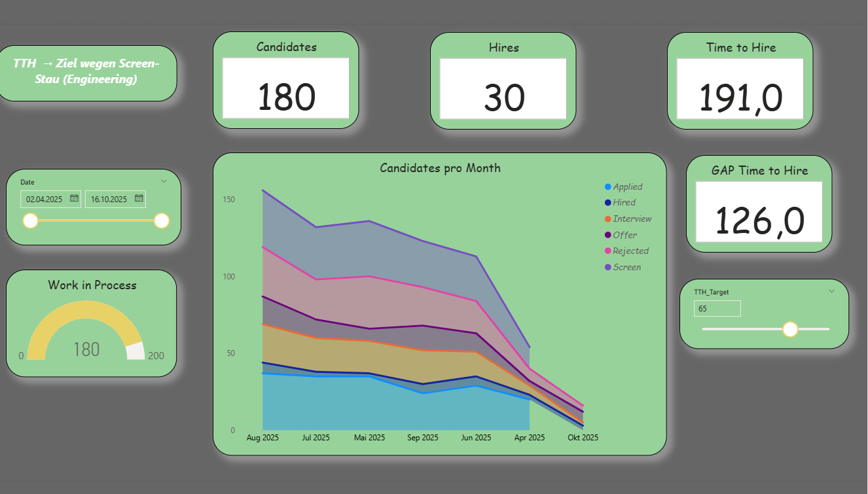Screen dimensions: 868x494
Task: Click the TTH_Target slider handle
Action: (x=791, y=329)
